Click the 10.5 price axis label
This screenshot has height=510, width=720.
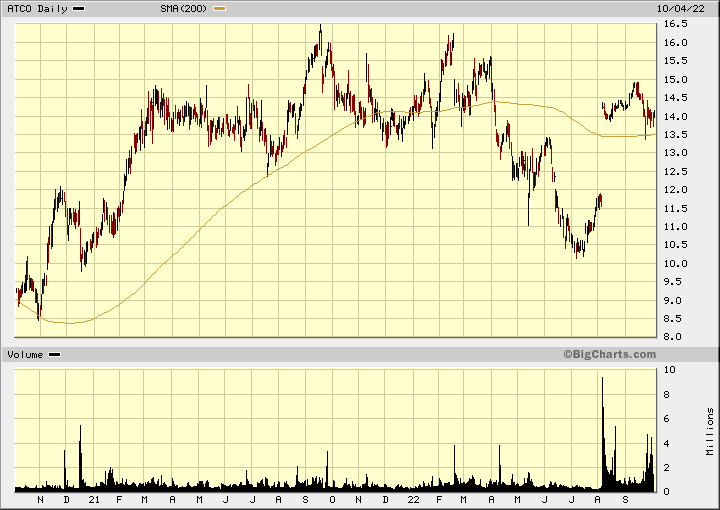tap(676, 245)
